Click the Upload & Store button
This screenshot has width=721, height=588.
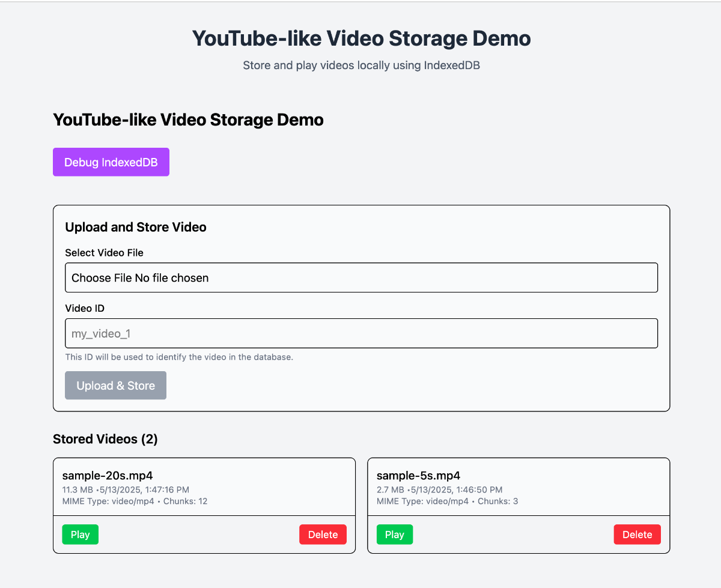click(x=115, y=386)
